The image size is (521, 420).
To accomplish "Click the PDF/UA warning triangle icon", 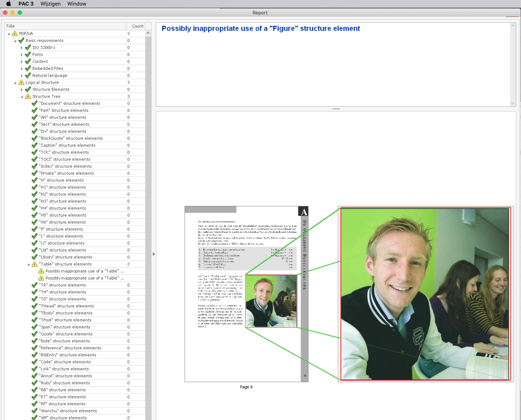I will [15, 33].
